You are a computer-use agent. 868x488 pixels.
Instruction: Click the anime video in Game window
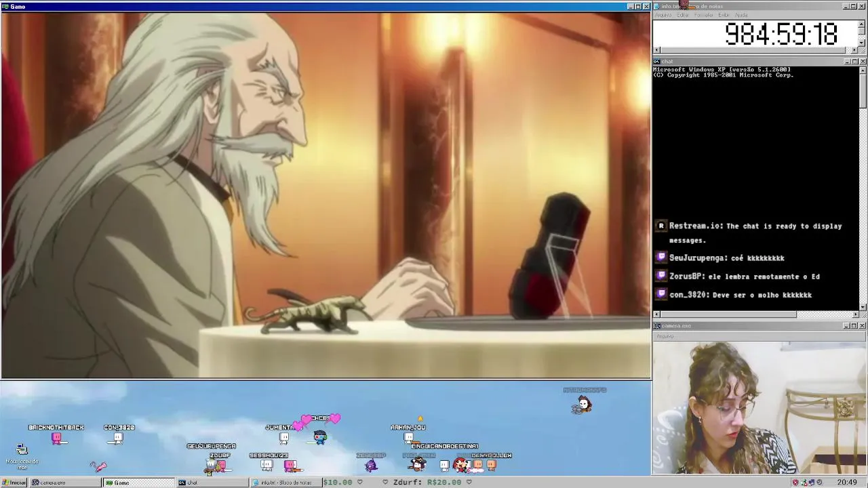tap(325, 195)
